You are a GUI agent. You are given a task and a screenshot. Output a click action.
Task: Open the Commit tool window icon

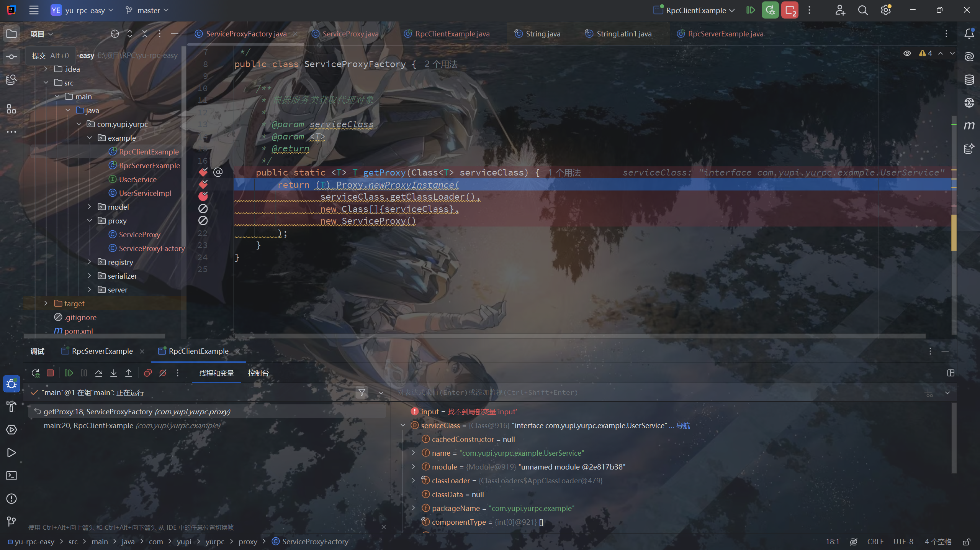11,57
